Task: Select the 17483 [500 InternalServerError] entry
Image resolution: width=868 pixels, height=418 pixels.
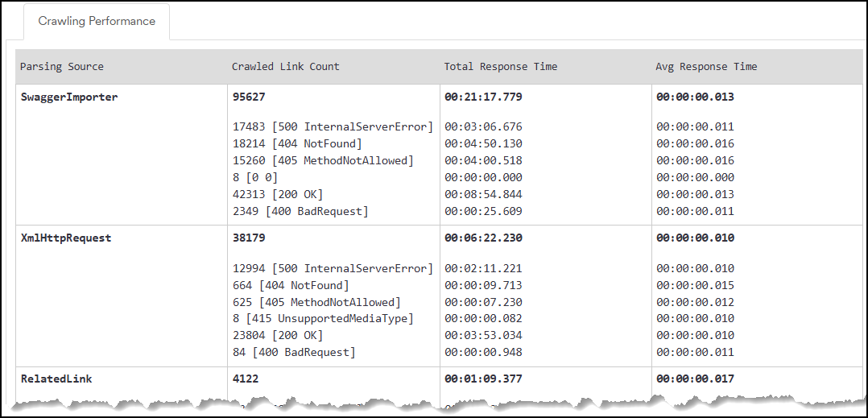Action: 333,127
